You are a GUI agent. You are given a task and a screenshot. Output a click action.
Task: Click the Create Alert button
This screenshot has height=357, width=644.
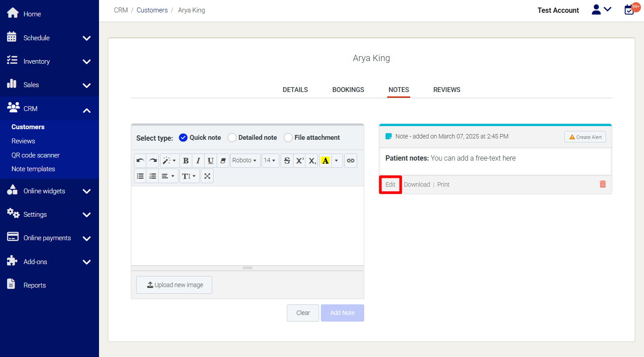(x=585, y=137)
